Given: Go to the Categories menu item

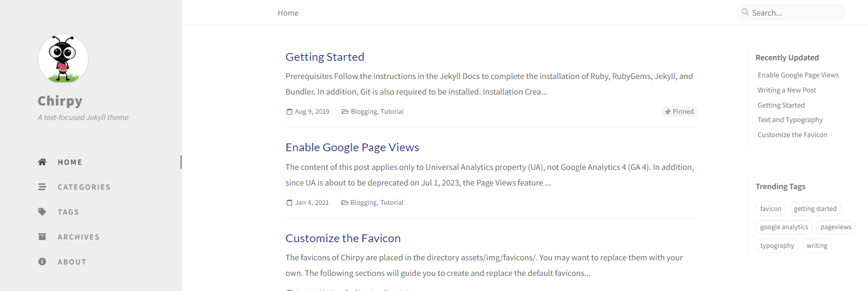Looking at the screenshot, I should pyautogui.click(x=84, y=187).
